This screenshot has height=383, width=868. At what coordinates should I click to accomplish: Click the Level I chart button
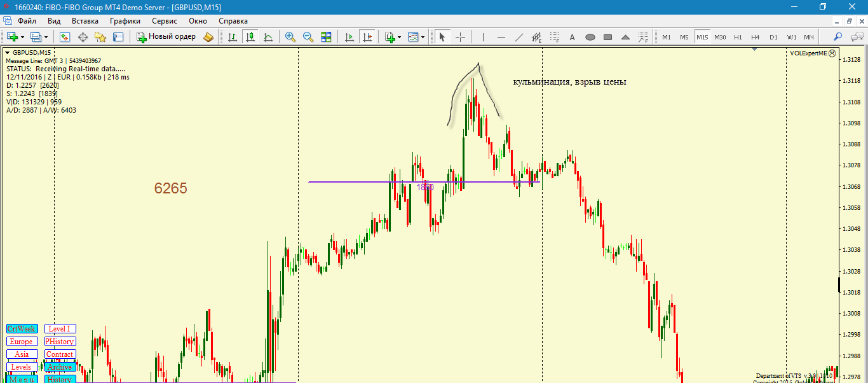click(60, 329)
